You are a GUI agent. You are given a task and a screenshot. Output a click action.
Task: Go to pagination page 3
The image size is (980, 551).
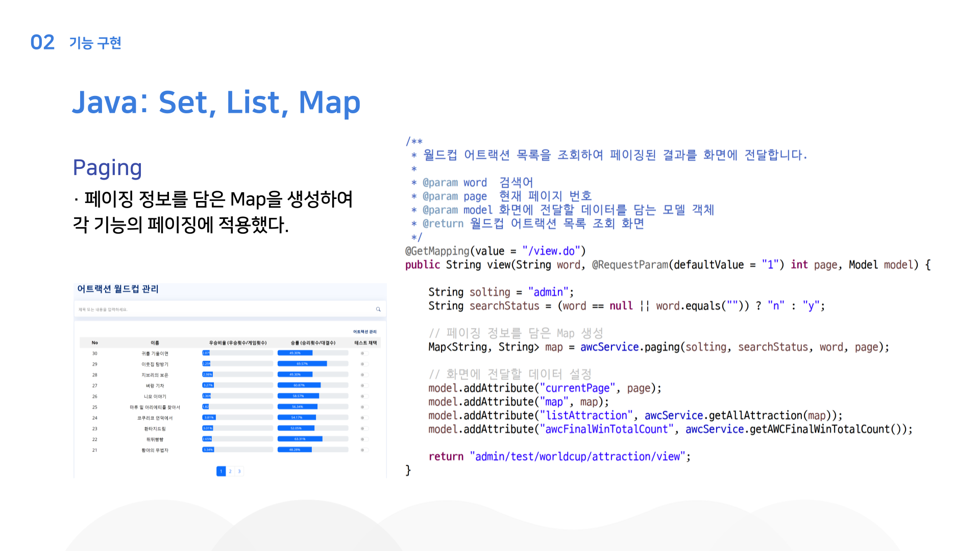click(239, 471)
